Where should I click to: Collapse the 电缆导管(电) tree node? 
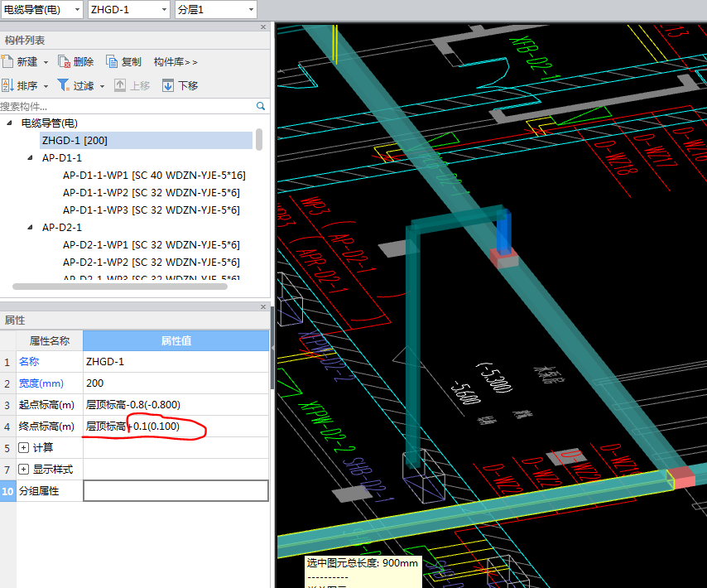coord(9,123)
